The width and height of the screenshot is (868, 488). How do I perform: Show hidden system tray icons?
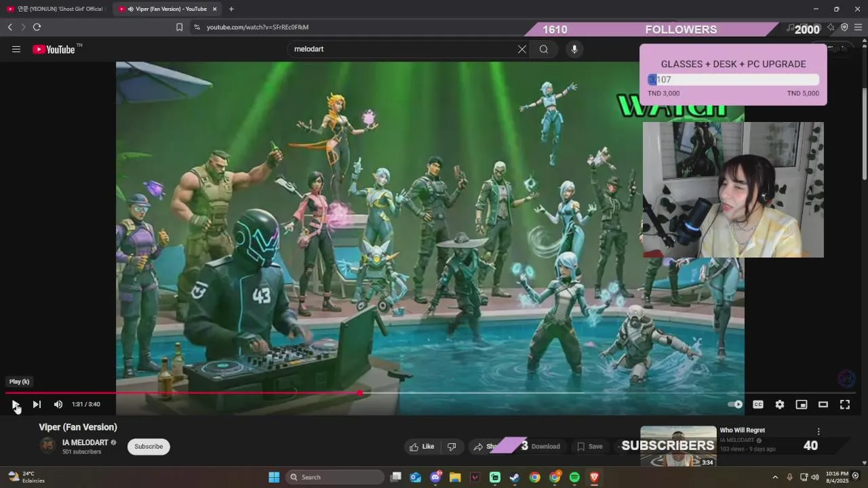(x=775, y=477)
